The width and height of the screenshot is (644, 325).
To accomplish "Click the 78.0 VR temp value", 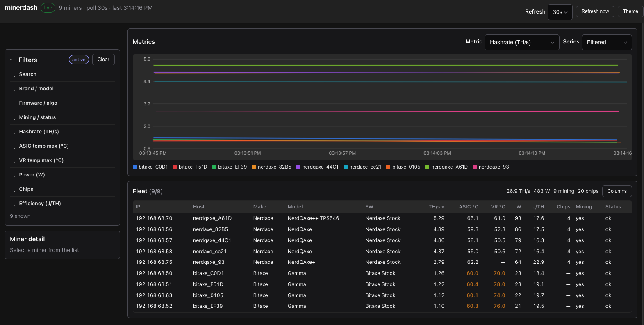I will (x=499, y=284).
